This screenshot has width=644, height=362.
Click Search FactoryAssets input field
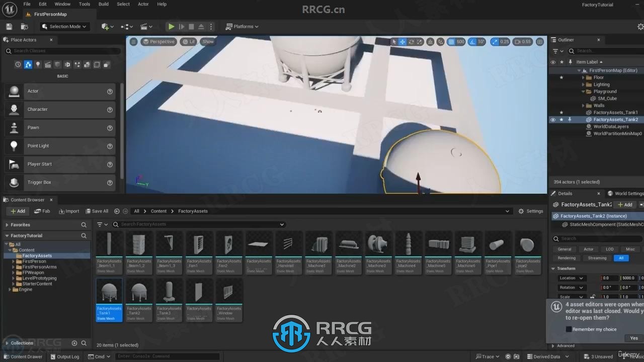(x=199, y=224)
